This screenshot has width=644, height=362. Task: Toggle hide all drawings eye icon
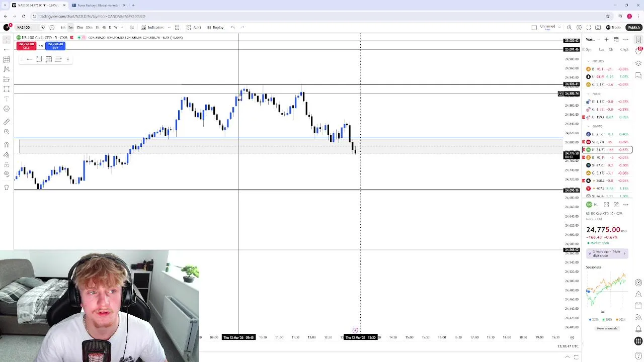tap(7, 174)
